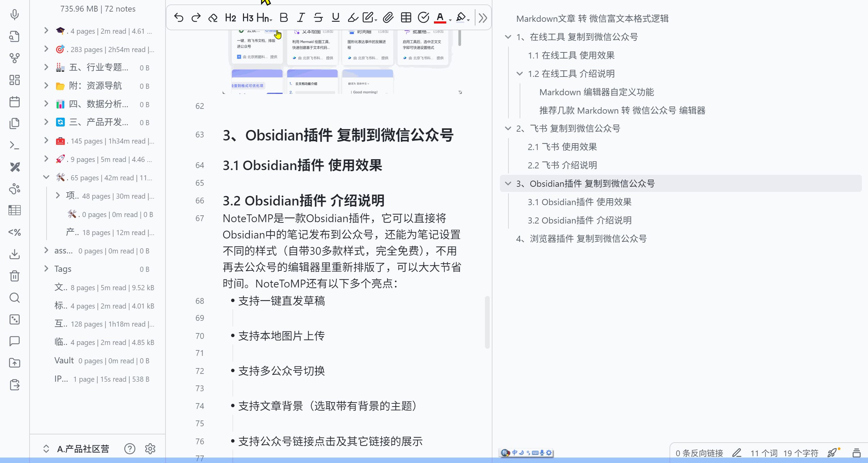Click the trash can sidebar icon
Image resolution: width=868 pixels, height=463 pixels.
click(15, 276)
